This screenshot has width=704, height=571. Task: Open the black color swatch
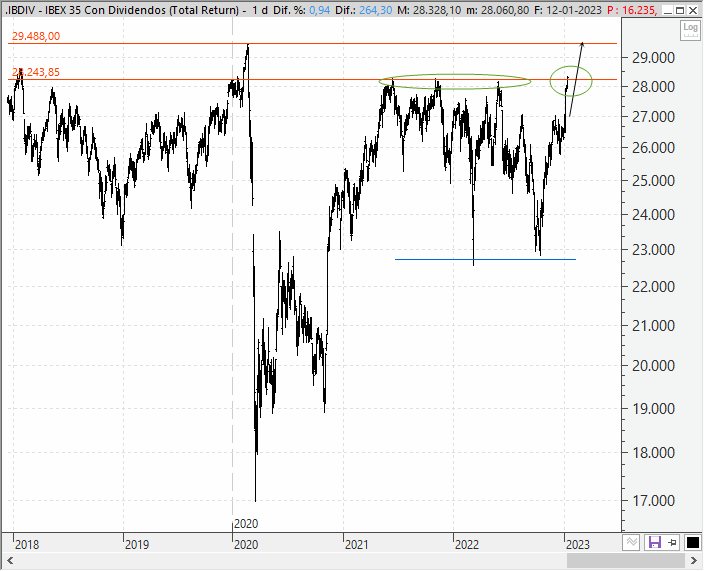pyautogui.click(x=692, y=542)
